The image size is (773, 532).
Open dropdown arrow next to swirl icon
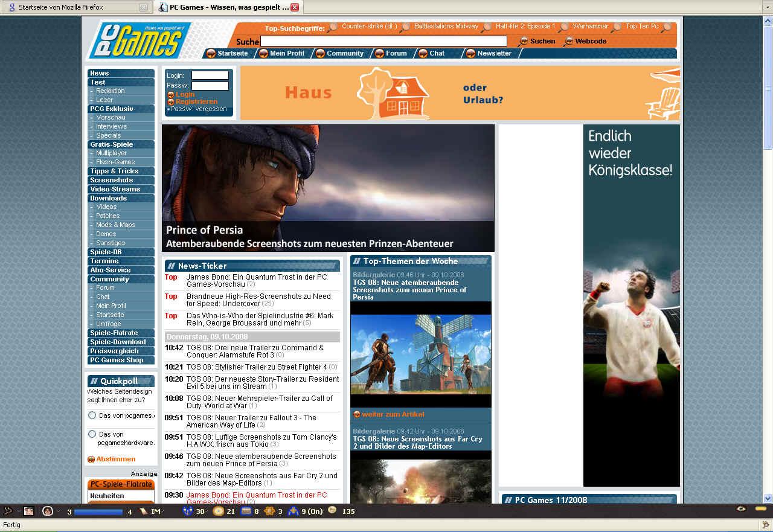click(x=18, y=512)
